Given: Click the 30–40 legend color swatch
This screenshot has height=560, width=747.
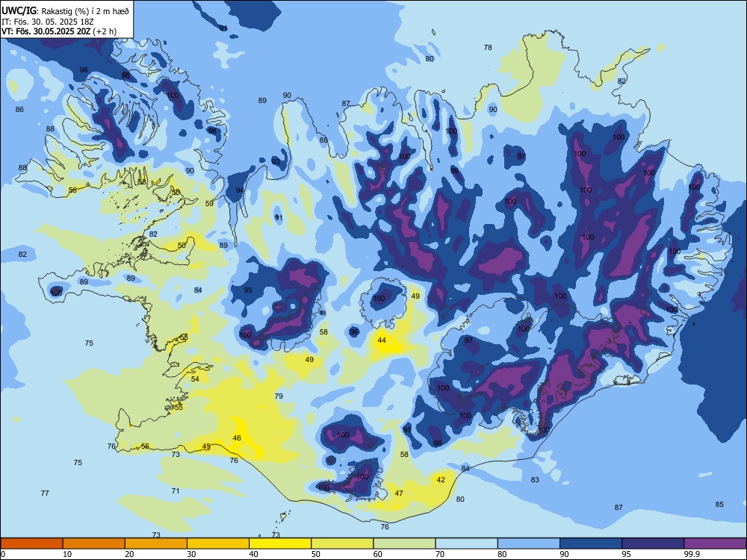Looking at the screenshot, I should coord(218,544).
